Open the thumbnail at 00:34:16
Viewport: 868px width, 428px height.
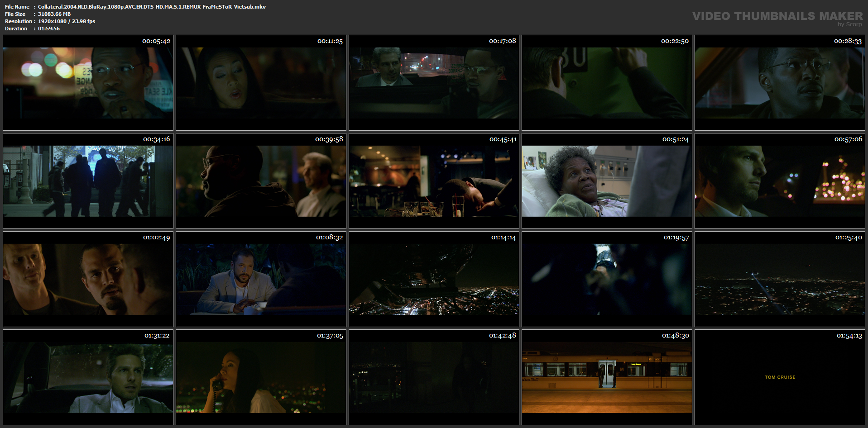tap(88, 181)
